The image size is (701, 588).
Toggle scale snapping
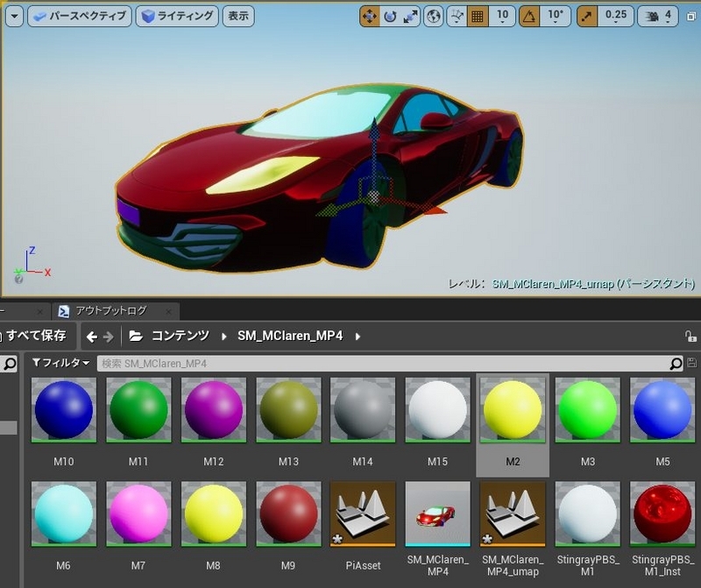[586, 17]
